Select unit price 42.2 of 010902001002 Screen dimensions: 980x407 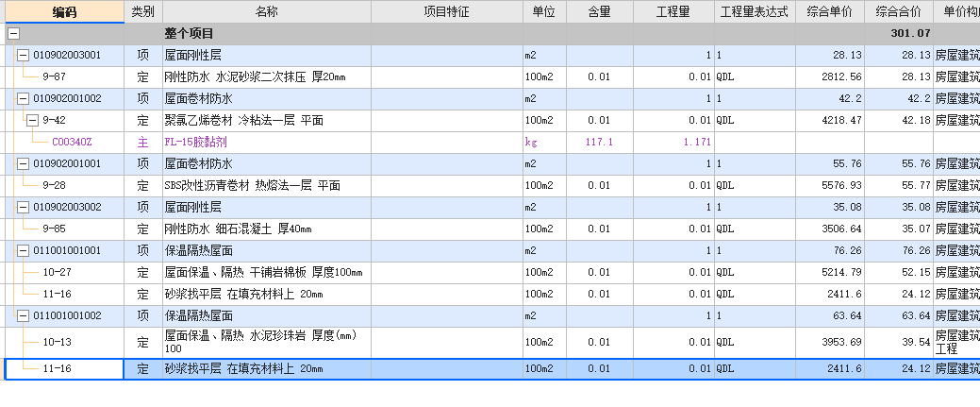click(x=829, y=98)
